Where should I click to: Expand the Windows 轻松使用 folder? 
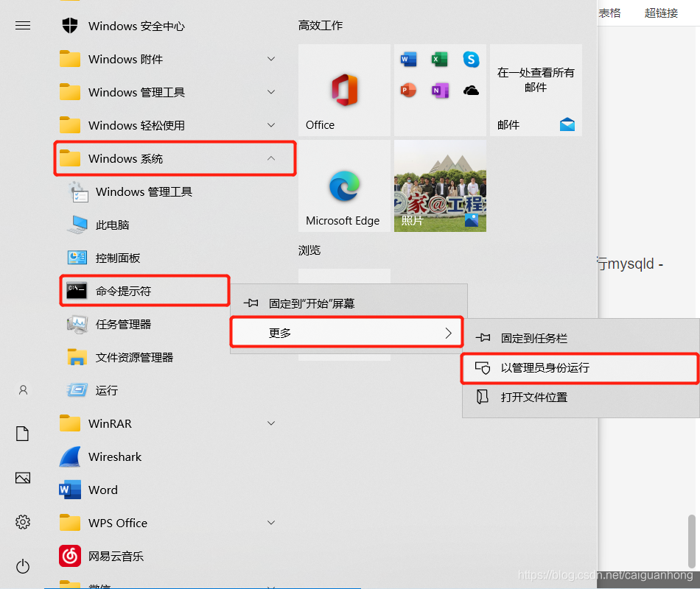coord(271,125)
